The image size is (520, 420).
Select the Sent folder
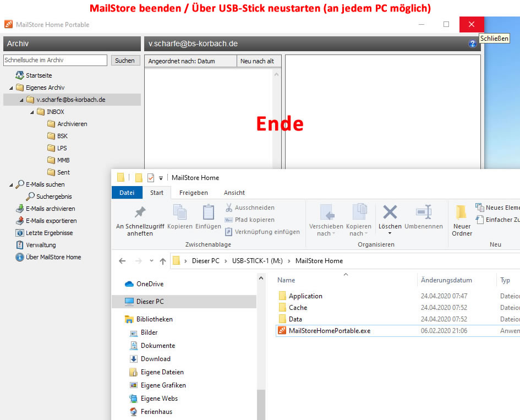tap(58, 172)
